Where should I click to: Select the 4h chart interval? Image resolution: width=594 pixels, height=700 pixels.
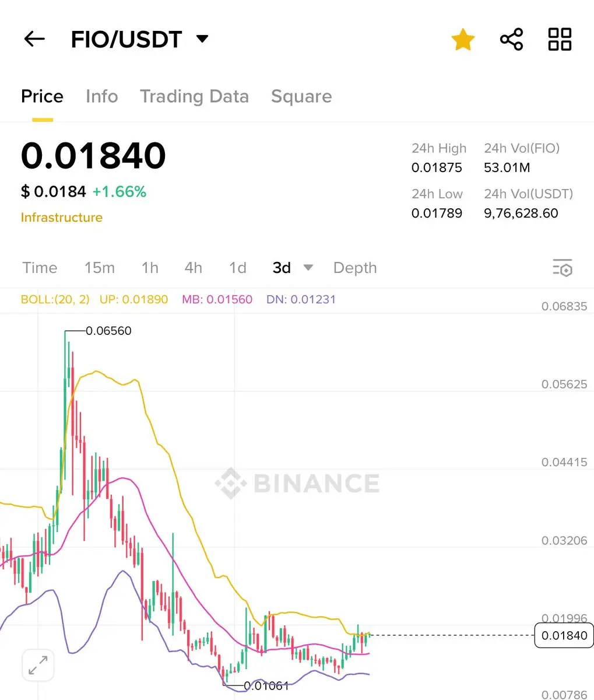pos(194,268)
